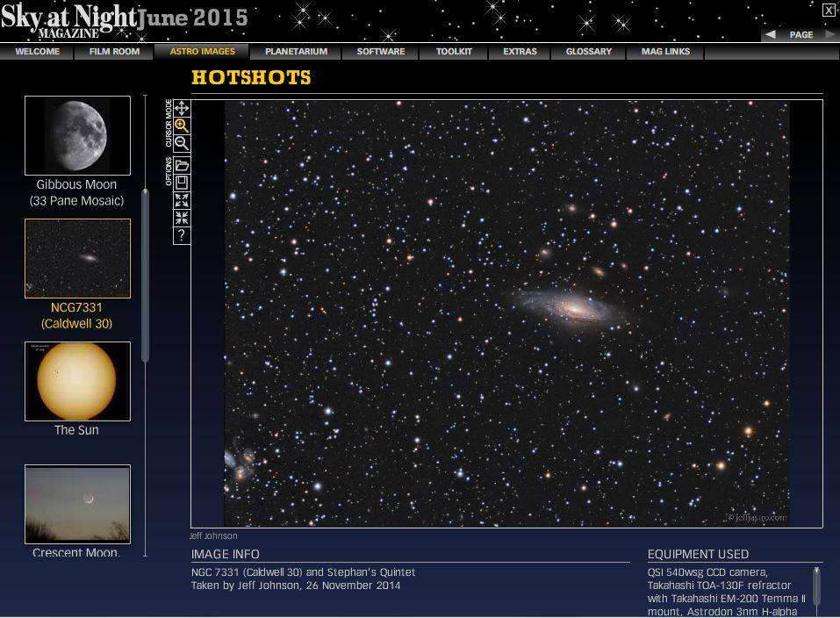840x618 pixels.
Task: Click the save disk icon
Action: point(182,183)
